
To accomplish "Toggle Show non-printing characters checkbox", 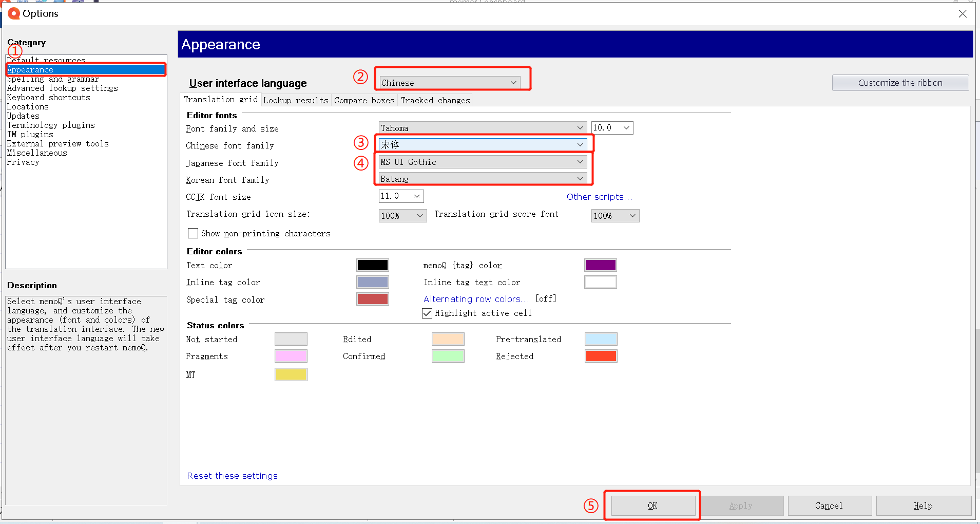I will point(193,233).
